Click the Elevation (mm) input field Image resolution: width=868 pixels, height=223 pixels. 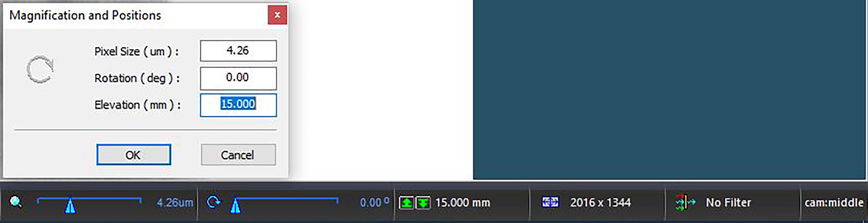pyautogui.click(x=238, y=105)
